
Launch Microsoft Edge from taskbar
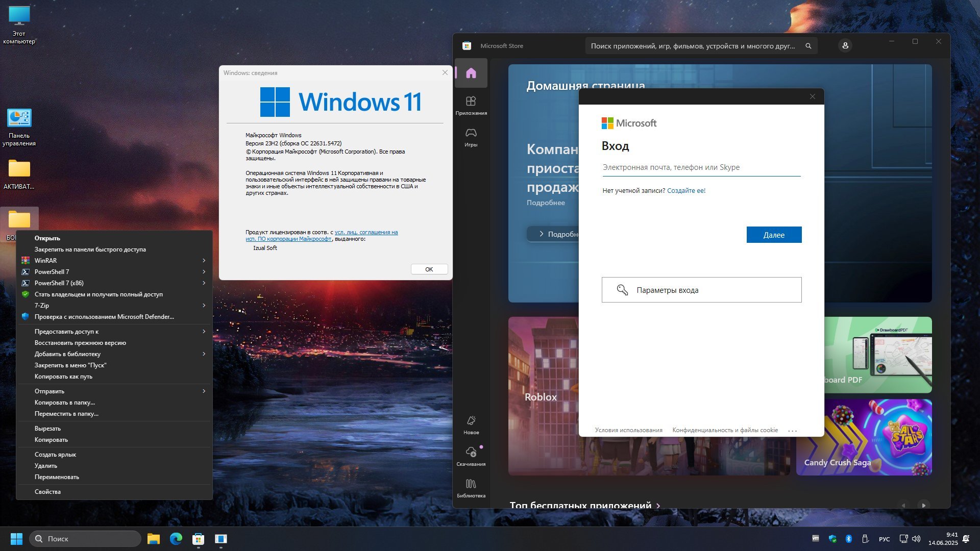click(176, 539)
